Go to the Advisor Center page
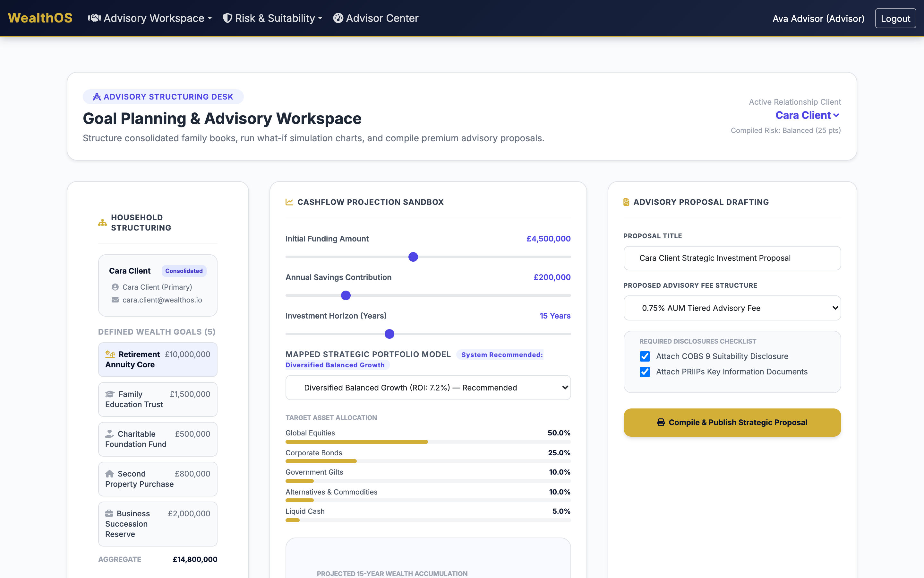 [376, 18]
